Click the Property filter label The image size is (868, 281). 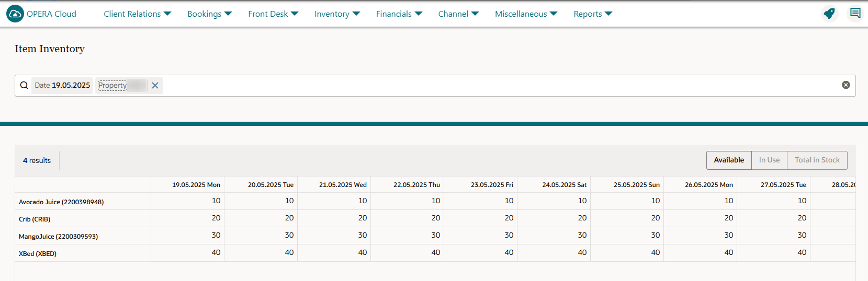(112, 86)
